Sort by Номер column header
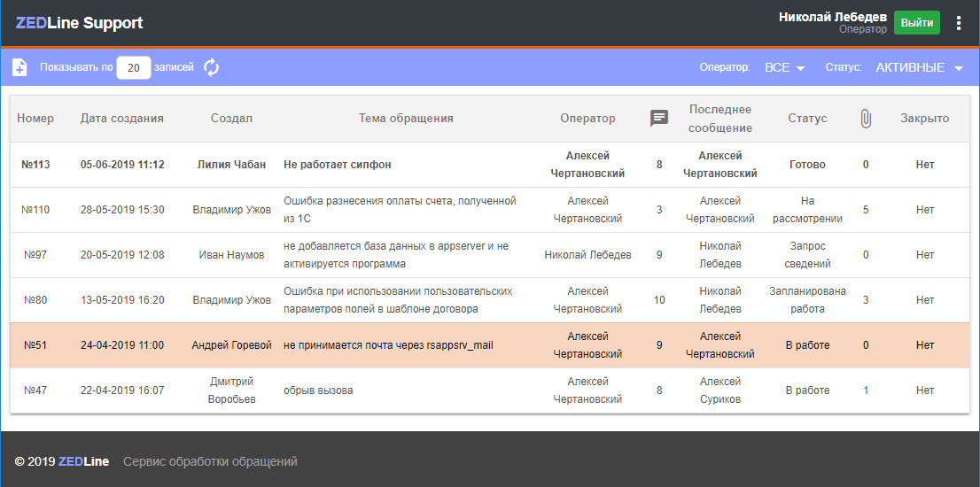 coord(35,119)
